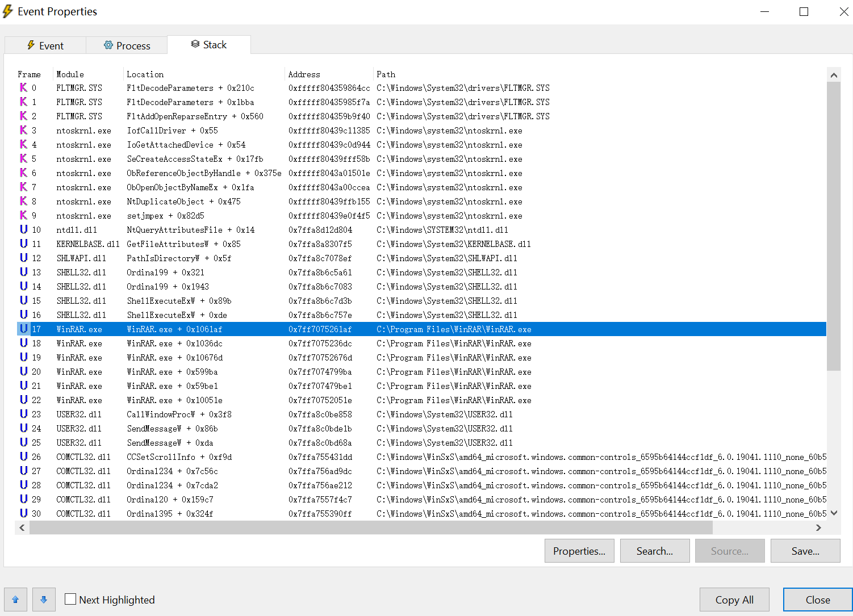Click the vertical scrollbar thumb
Viewport: 853px width, 616px height.
pyautogui.click(x=833, y=227)
